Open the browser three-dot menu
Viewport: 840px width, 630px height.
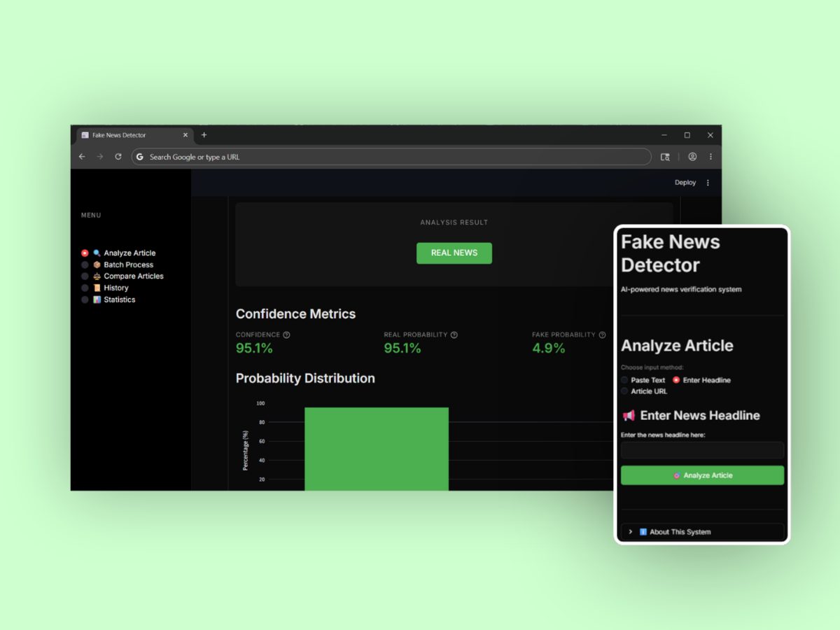[x=710, y=157]
